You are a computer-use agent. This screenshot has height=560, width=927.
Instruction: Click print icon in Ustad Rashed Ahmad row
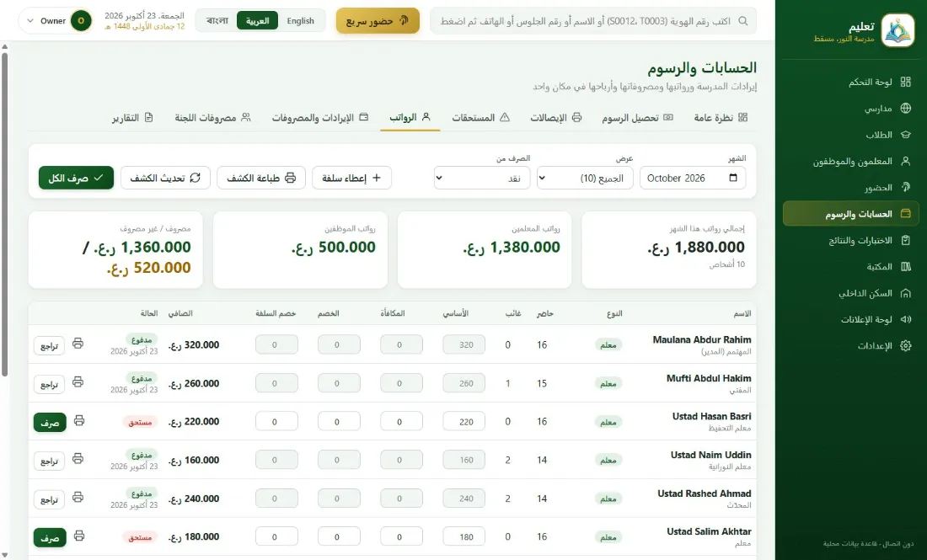[78, 498]
